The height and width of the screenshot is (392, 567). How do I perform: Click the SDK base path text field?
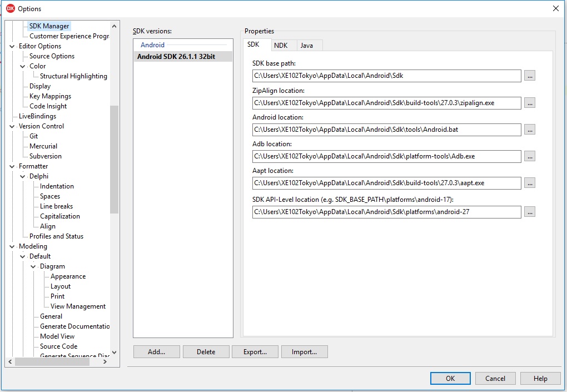click(386, 76)
